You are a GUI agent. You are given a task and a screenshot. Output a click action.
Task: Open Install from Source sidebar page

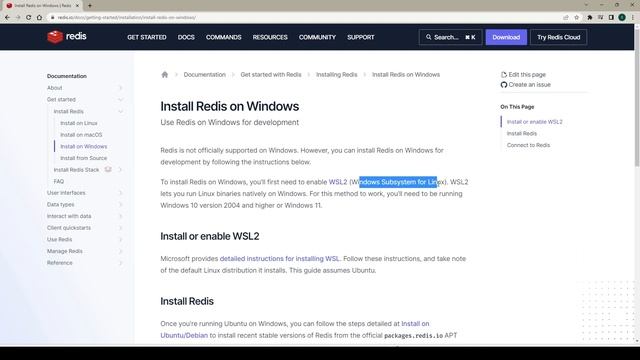click(x=84, y=158)
